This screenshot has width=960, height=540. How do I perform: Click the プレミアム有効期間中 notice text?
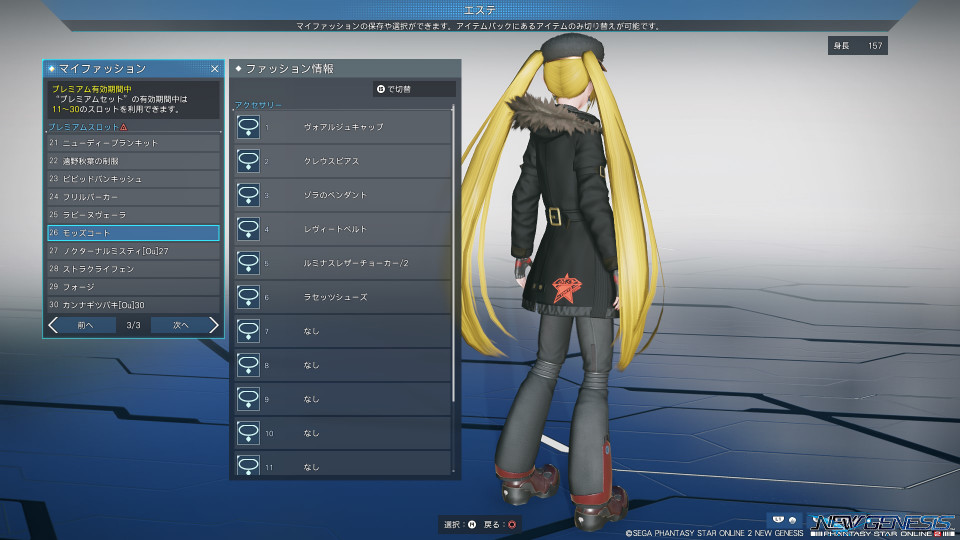(x=92, y=89)
